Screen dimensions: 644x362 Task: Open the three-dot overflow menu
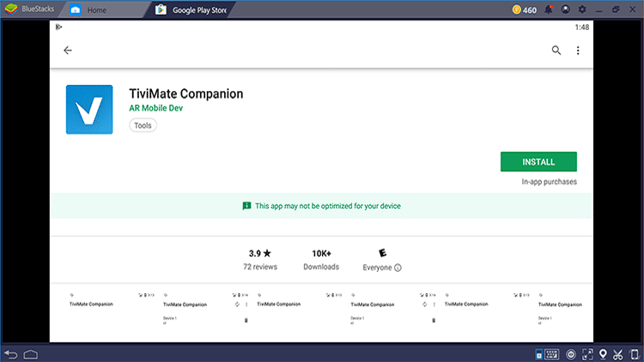(x=578, y=50)
